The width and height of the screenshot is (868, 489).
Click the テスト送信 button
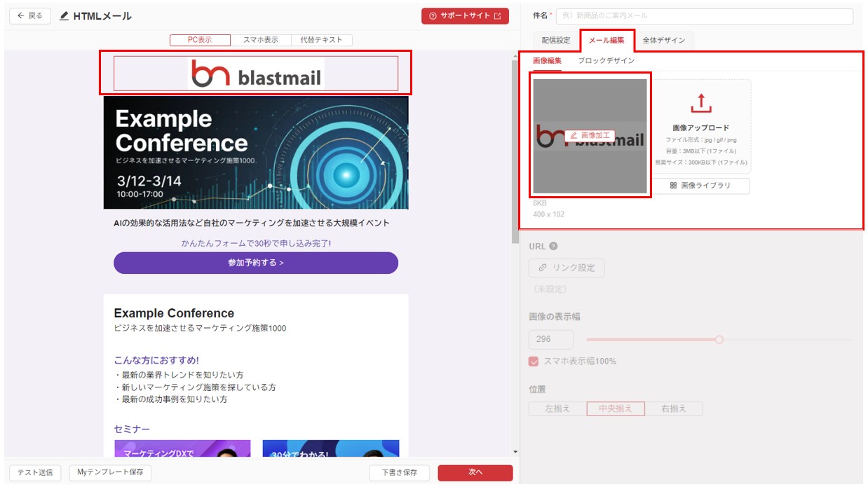pos(35,473)
